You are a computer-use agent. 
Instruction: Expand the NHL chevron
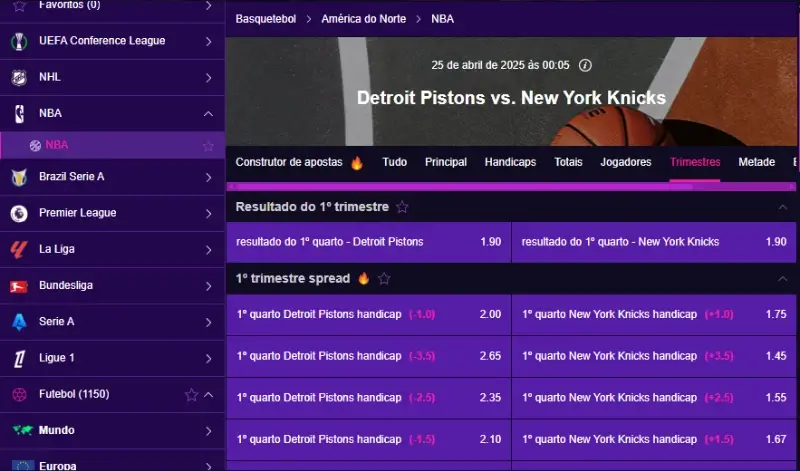[x=208, y=78]
